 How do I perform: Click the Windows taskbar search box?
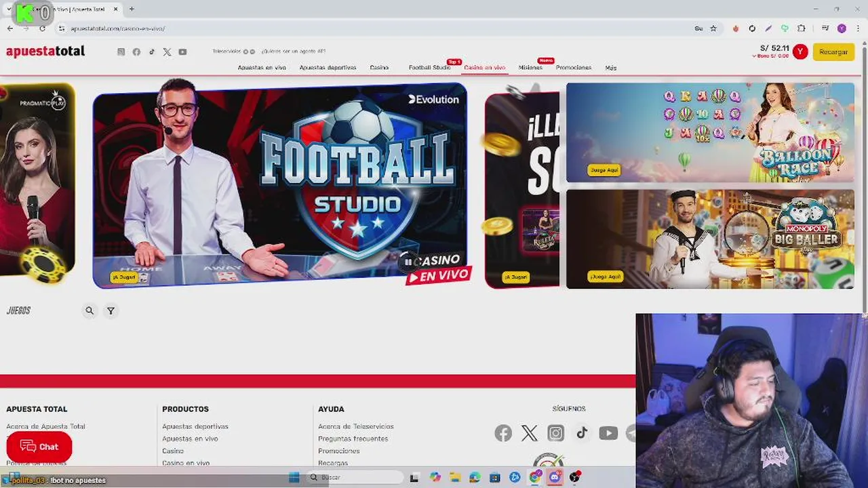coord(354,477)
